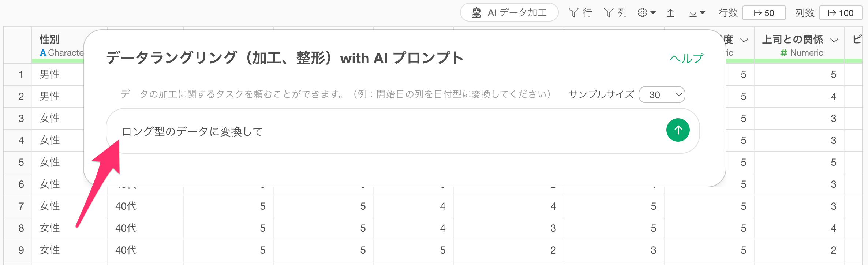Click the Character type icon under 性別

coord(43,53)
